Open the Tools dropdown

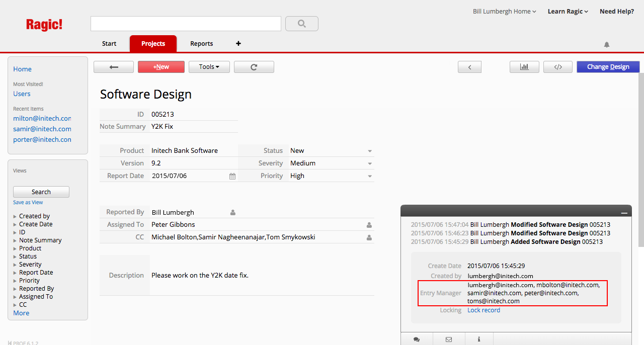(x=209, y=67)
